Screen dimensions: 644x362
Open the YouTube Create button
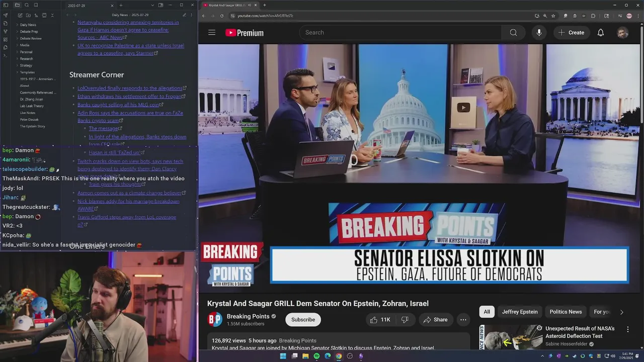[x=571, y=33]
